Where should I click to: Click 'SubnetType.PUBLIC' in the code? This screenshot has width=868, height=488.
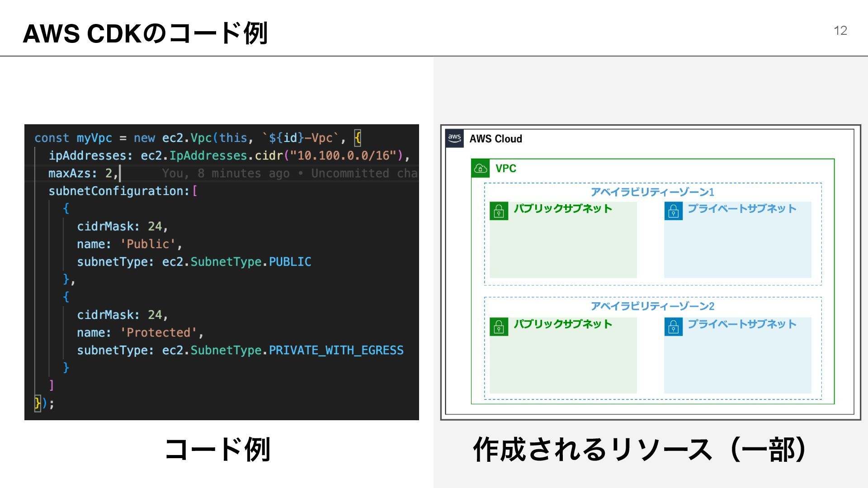(250, 262)
